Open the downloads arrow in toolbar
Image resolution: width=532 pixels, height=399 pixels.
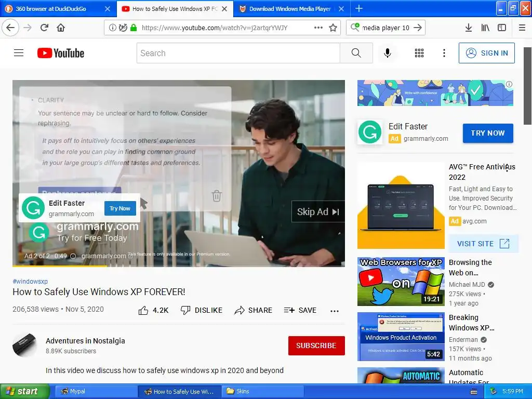click(469, 28)
